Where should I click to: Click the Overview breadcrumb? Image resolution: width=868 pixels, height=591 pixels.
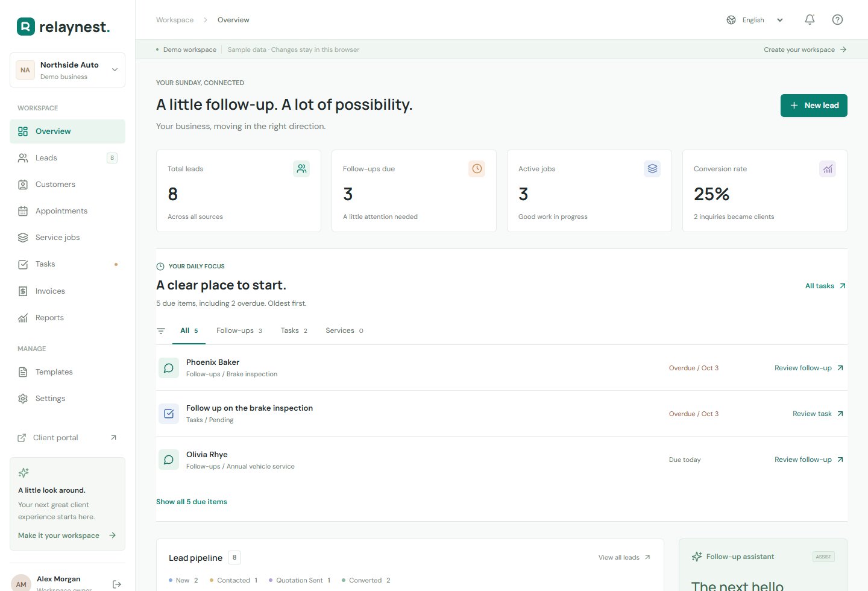233,20
